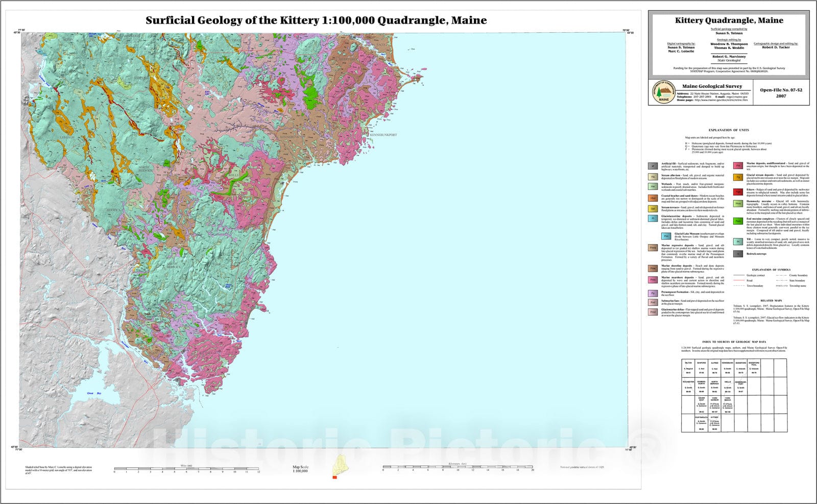The height and width of the screenshot is (504, 817).
Task: Select the Bedrock outcrops legend swatch
Action: [738, 254]
